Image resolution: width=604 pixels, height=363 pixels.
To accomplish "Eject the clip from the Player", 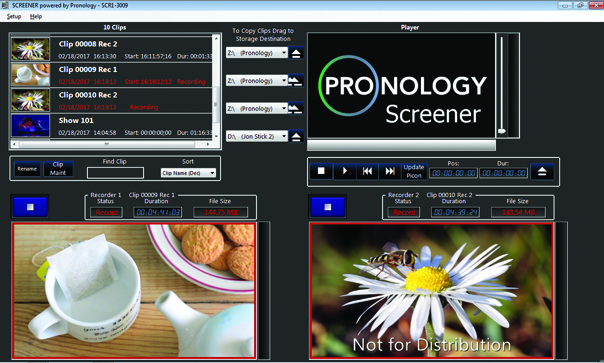I will 542,171.
